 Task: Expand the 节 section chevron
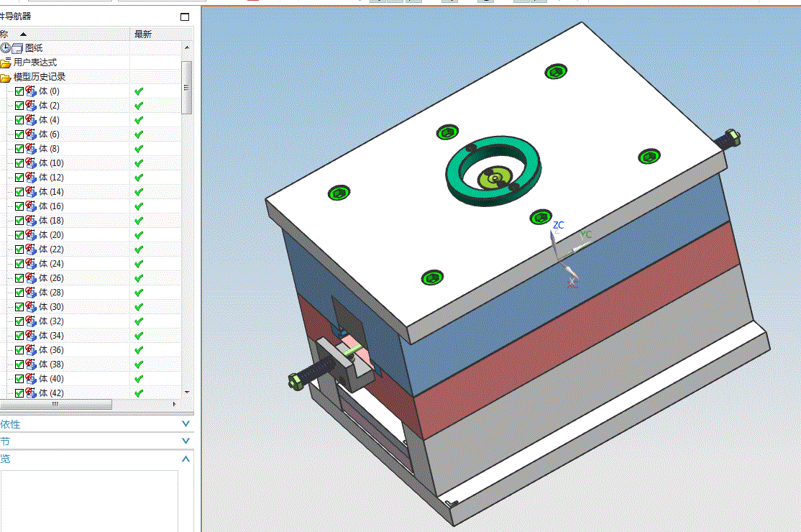[x=186, y=441]
